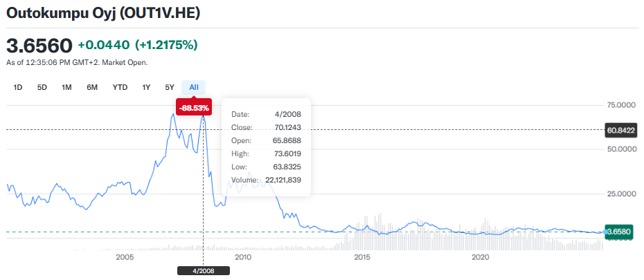Click the red -88.53% change badge
644x280 pixels.
click(x=194, y=108)
